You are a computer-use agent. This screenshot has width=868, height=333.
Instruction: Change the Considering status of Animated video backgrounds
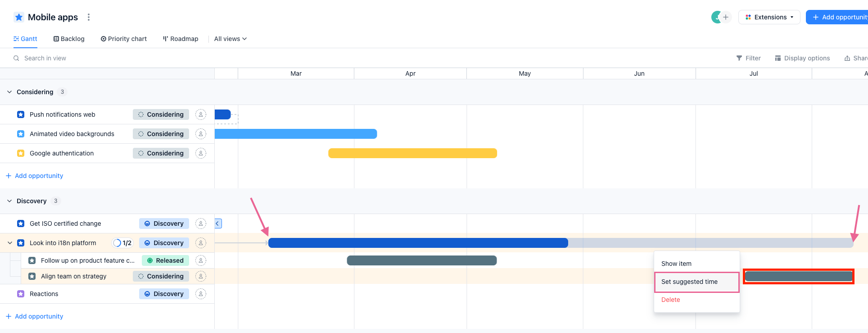pyautogui.click(x=161, y=134)
